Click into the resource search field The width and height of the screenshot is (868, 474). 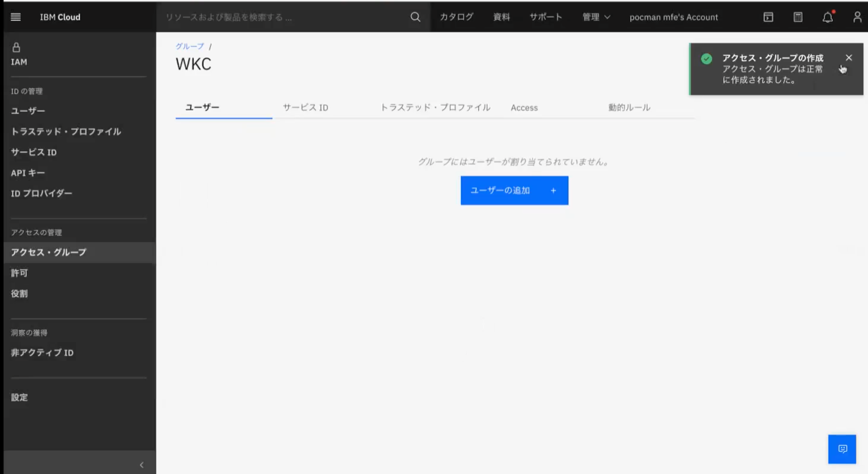click(x=285, y=17)
